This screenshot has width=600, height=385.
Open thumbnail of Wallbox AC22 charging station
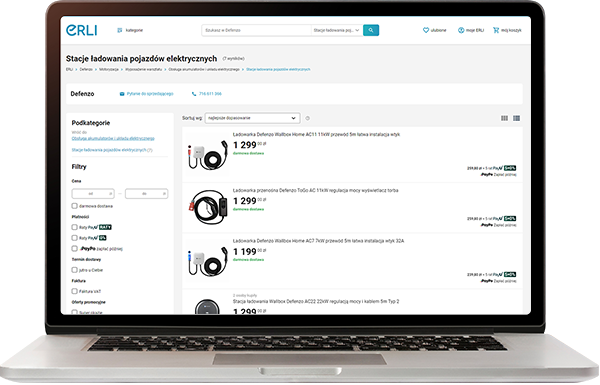tap(208, 307)
